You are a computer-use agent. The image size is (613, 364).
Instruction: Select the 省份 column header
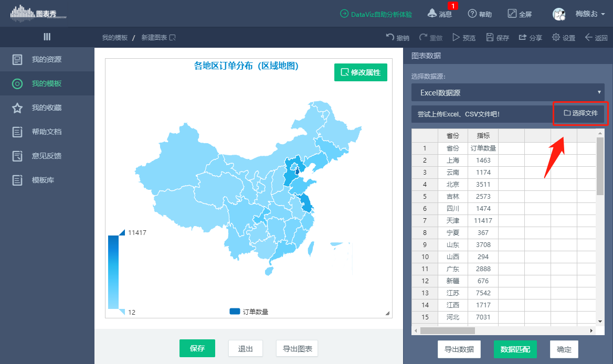click(x=453, y=135)
